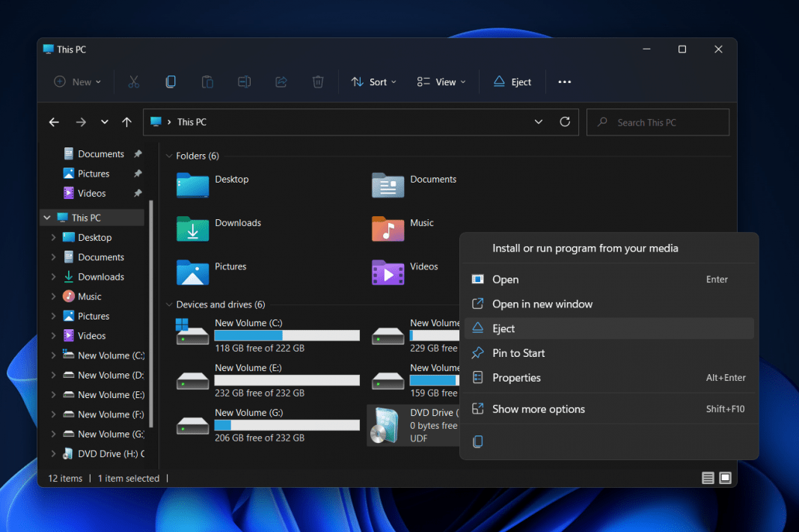Click Show more options in the context menu
This screenshot has height=532, width=799.
coord(539,409)
